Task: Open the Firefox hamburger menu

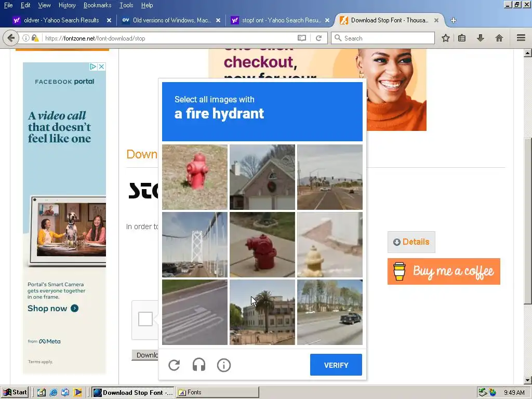Action: pos(521,38)
